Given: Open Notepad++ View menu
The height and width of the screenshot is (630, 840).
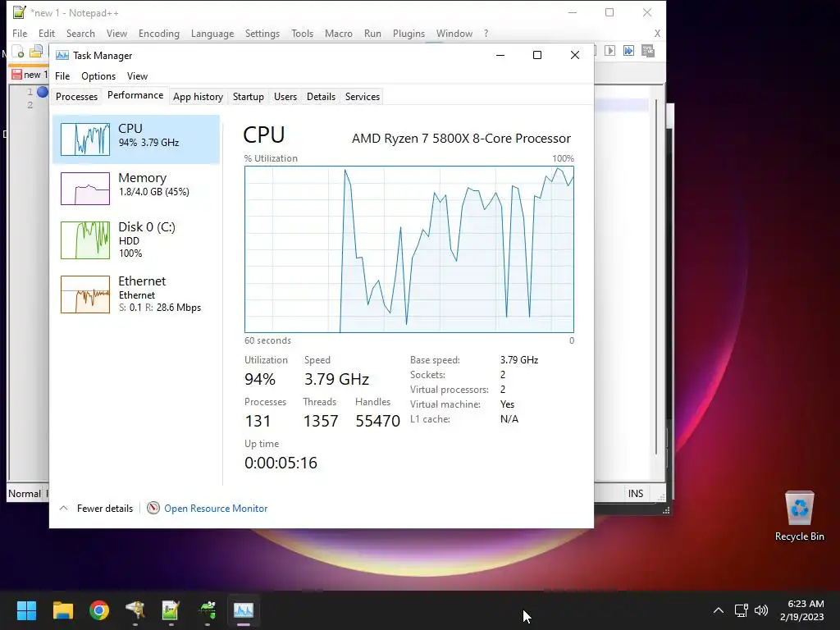Looking at the screenshot, I should pos(116,33).
